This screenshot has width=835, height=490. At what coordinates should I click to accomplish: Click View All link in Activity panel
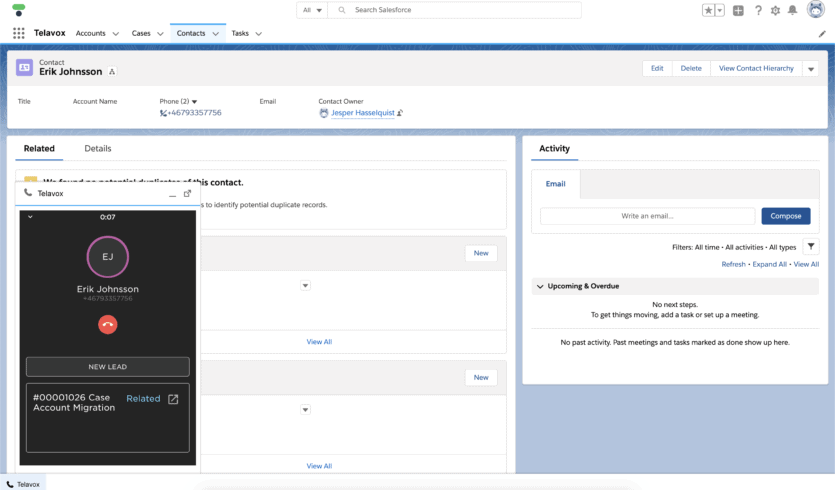click(806, 264)
